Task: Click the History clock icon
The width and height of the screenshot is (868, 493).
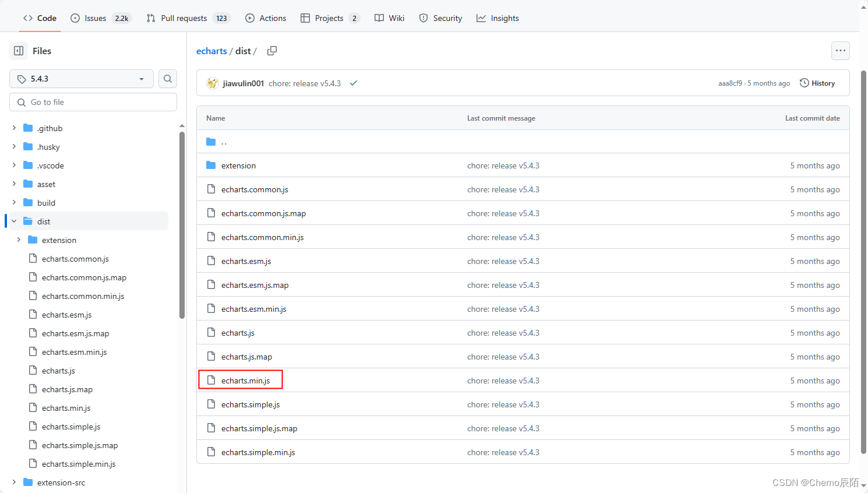Action: pyautogui.click(x=805, y=83)
